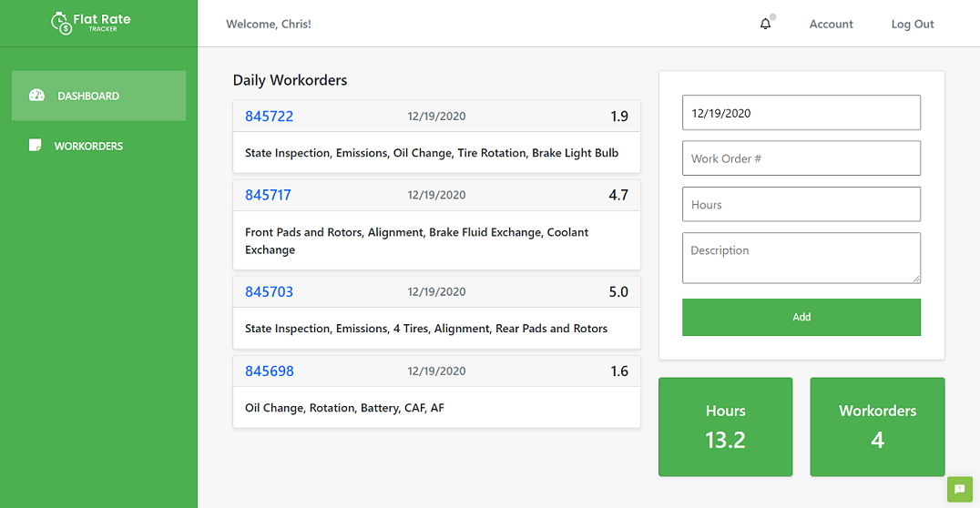The width and height of the screenshot is (980, 508).
Task: Click the Workorders note icon in sidebar
Action: [36, 146]
